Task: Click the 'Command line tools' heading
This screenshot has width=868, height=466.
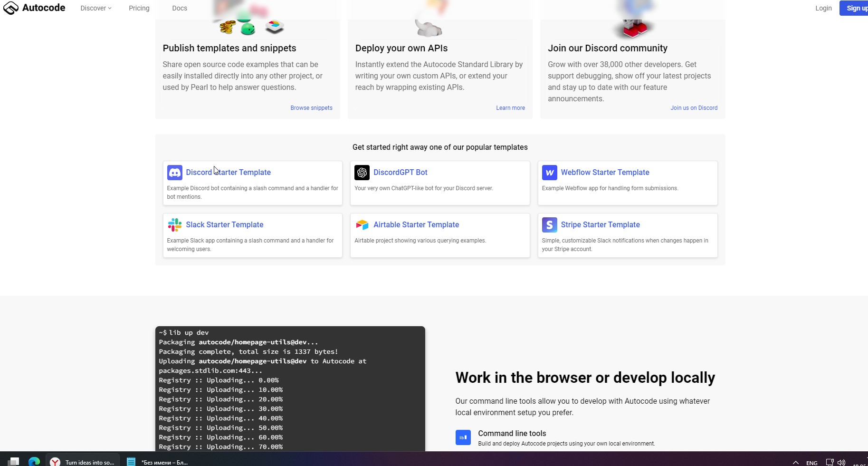Action: click(x=512, y=433)
